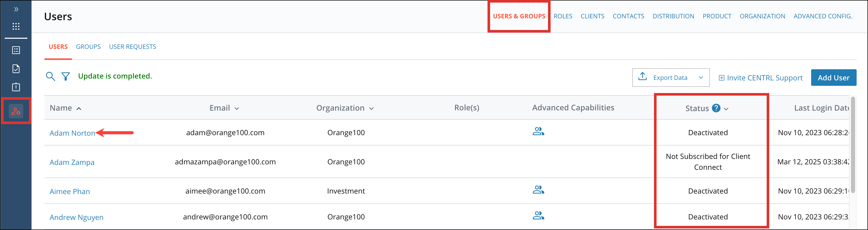Click Andrew Nguyen's advanced capabilities icon
This screenshot has height=230, width=868.
[x=538, y=216]
